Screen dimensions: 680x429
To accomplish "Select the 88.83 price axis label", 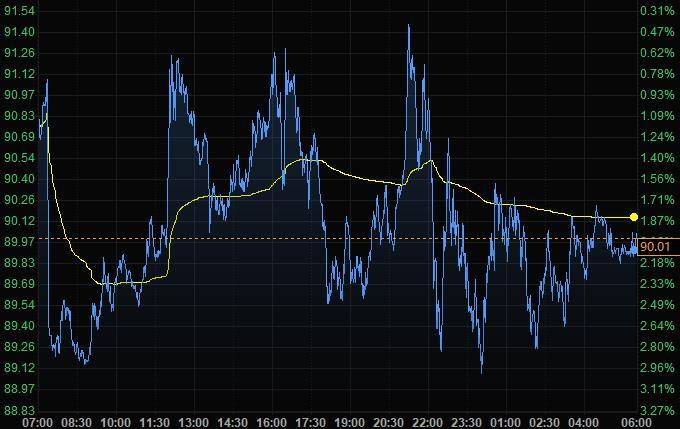I will tap(20, 409).
